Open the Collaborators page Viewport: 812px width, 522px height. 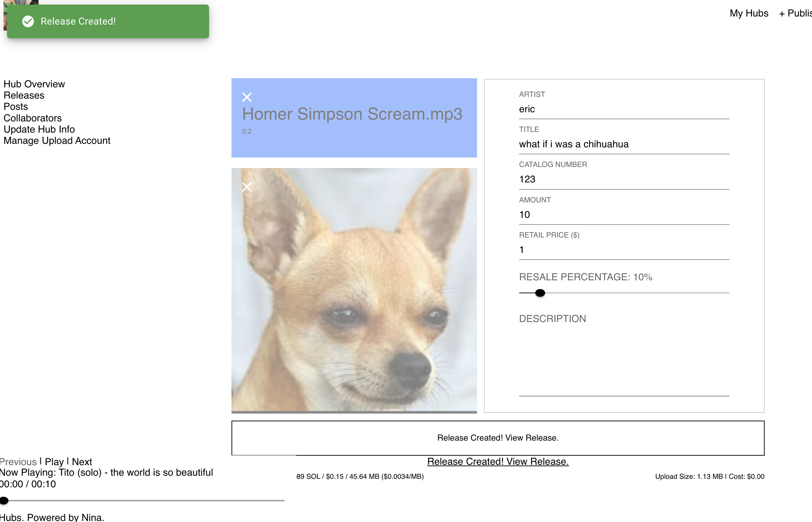click(33, 118)
